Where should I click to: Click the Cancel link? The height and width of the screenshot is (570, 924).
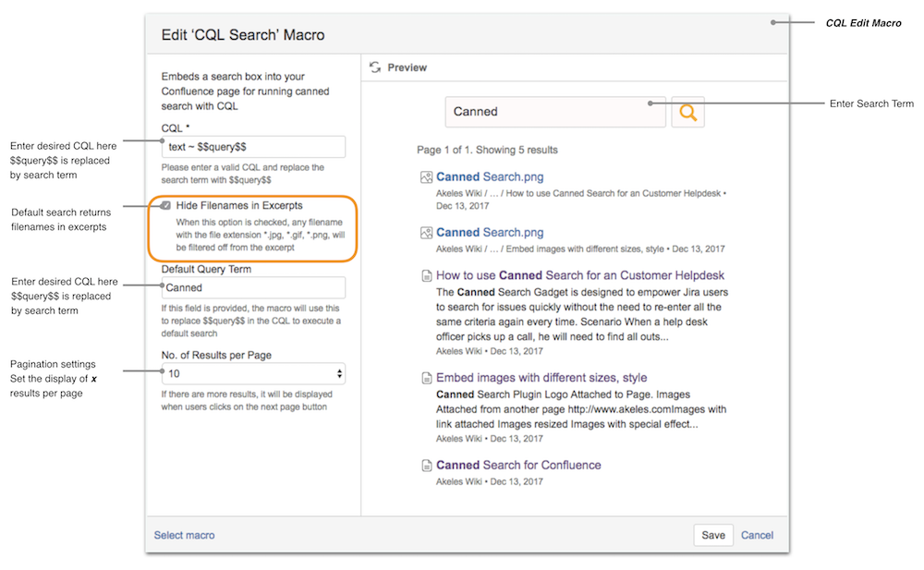757,535
